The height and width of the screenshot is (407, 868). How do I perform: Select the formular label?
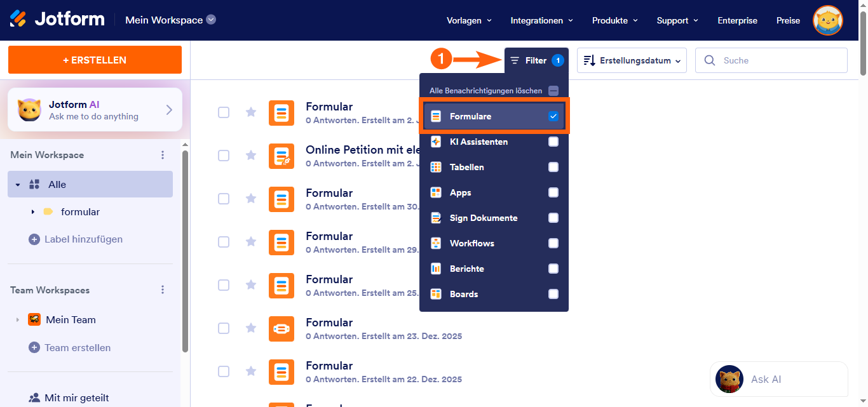click(80, 211)
